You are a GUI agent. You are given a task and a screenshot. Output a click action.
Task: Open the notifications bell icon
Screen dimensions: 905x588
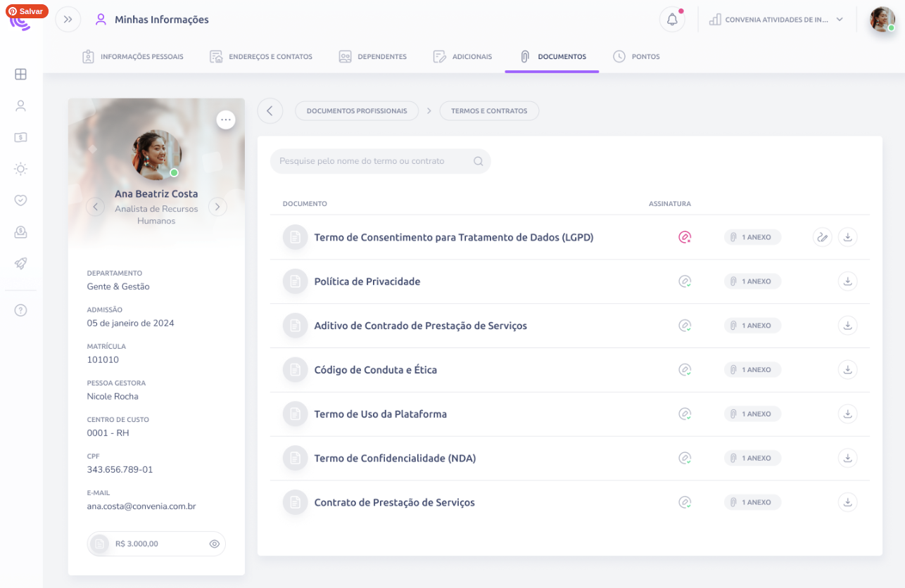[x=672, y=20]
